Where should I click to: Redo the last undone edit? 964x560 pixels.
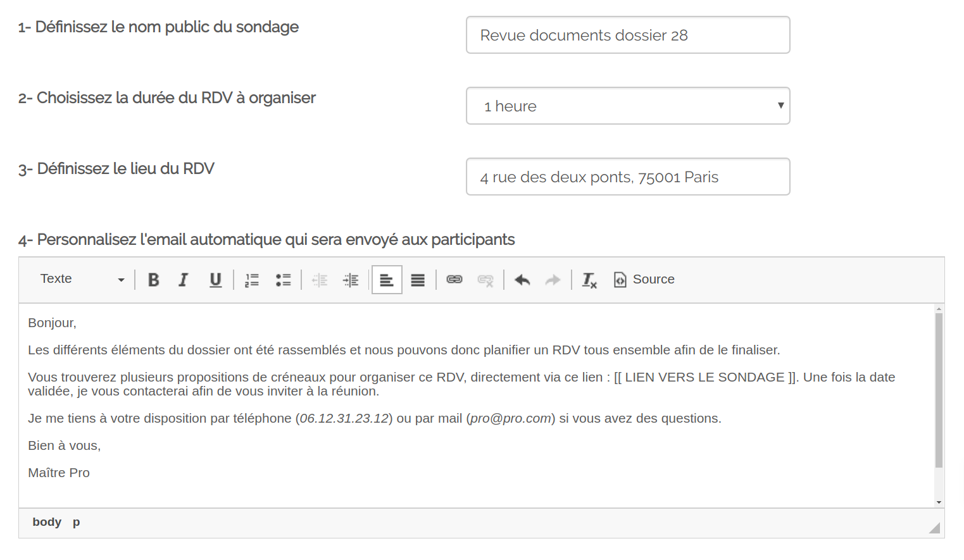pos(553,280)
